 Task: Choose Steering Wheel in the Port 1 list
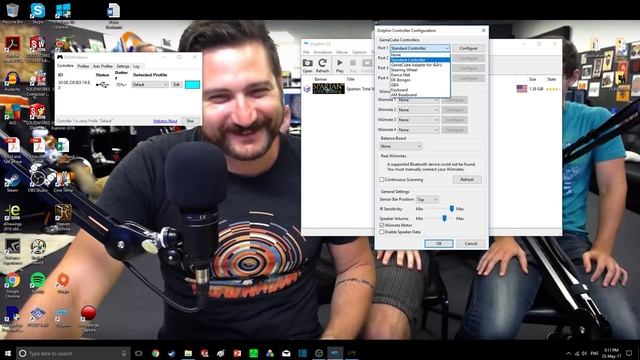coord(420,70)
